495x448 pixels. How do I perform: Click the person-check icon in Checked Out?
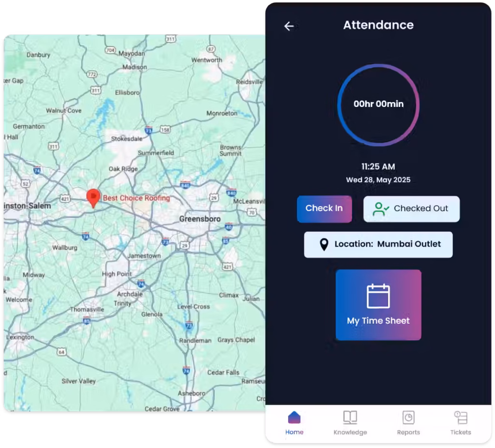click(x=380, y=209)
